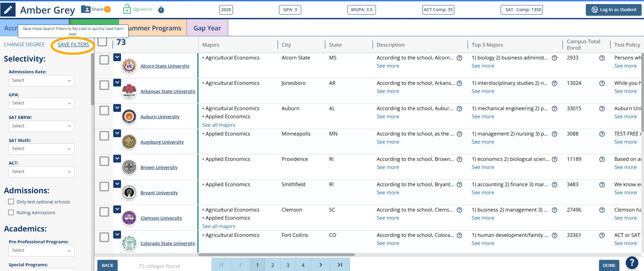Check the Arkansas State University row checkbox
The width and height of the screenshot is (644, 271).
104,85
